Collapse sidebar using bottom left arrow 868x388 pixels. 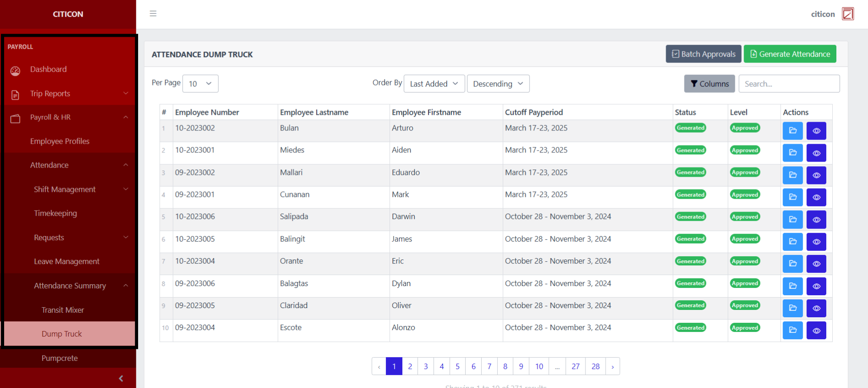(121, 378)
